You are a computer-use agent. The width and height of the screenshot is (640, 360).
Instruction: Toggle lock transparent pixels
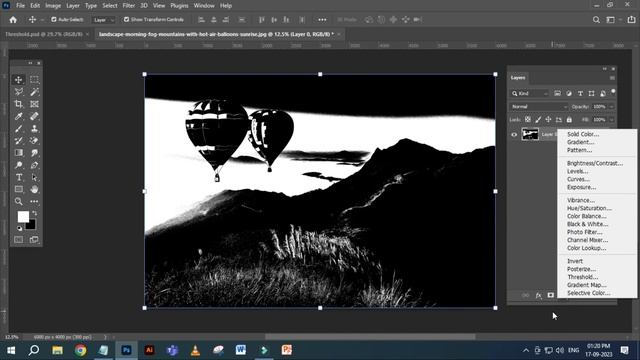click(528, 120)
